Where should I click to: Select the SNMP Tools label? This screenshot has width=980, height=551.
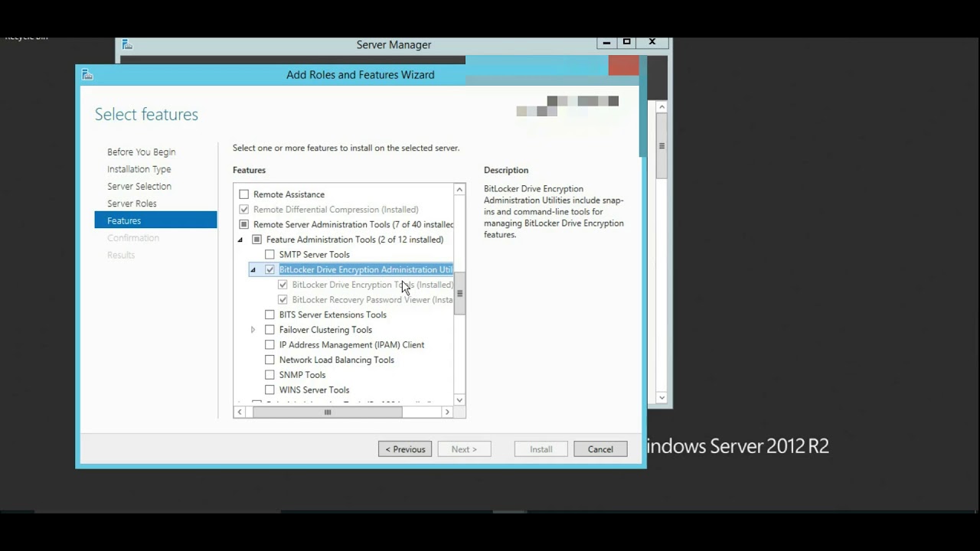coord(302,375)
